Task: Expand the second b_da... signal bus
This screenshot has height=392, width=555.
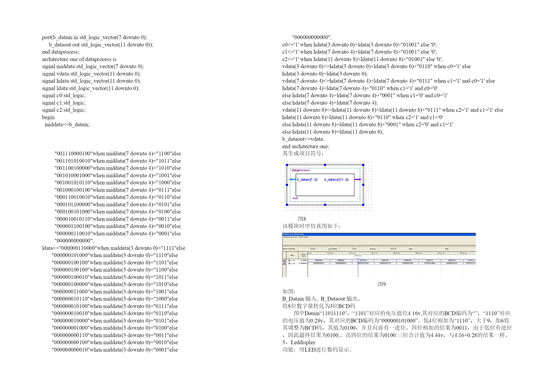Action: [x=289, y=263]
